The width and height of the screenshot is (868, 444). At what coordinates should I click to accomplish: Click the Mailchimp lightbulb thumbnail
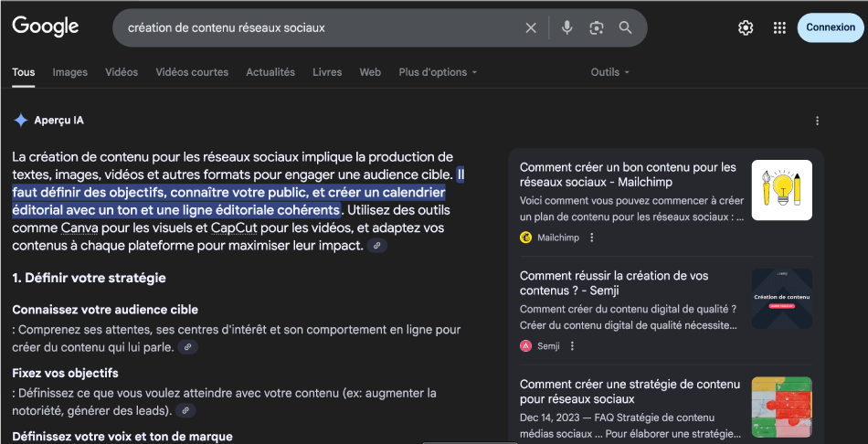781,190
